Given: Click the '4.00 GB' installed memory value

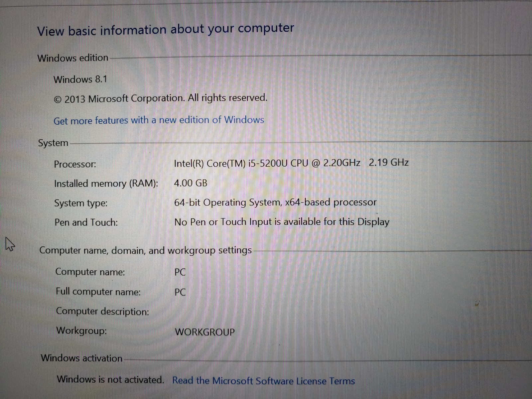Looking at the screenshot, I should [x=191, y=183].
